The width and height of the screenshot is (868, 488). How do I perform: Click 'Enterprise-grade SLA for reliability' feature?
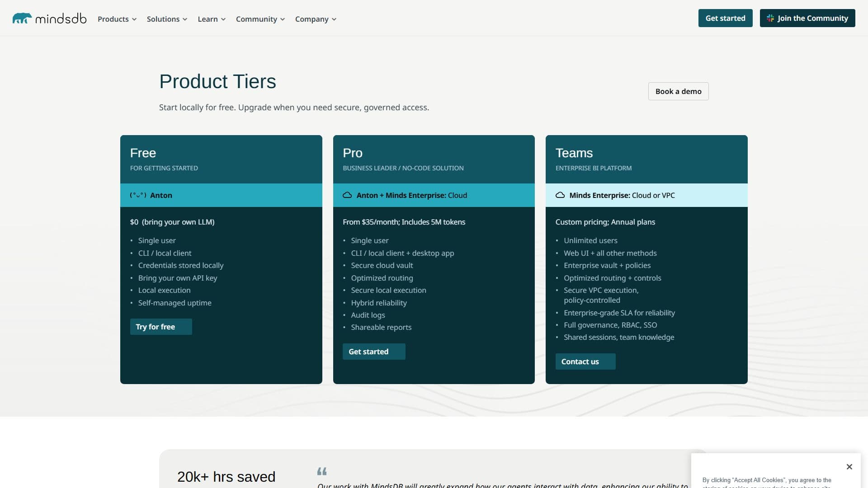(x=619, y=313)
